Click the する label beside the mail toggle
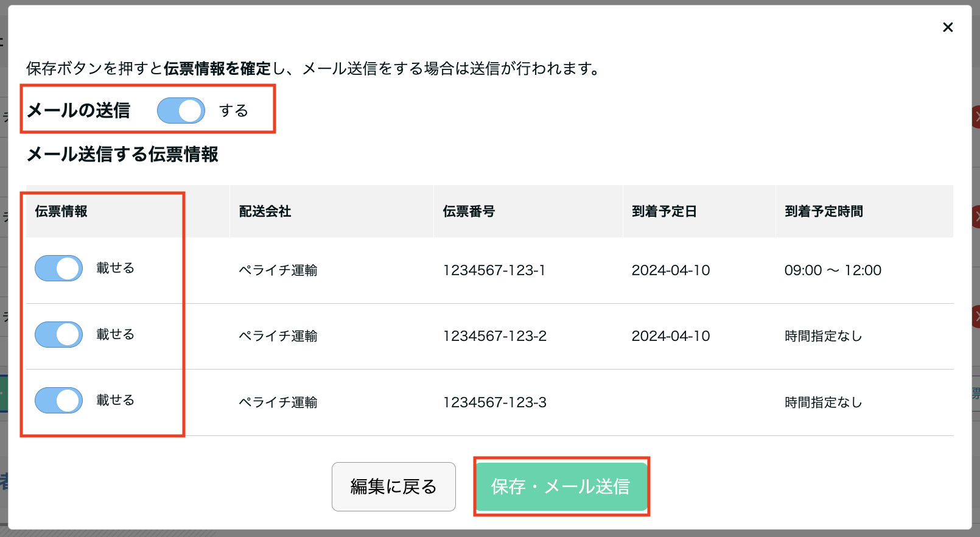Viewport: 980px width, 537px height. [x=234, y=111]
